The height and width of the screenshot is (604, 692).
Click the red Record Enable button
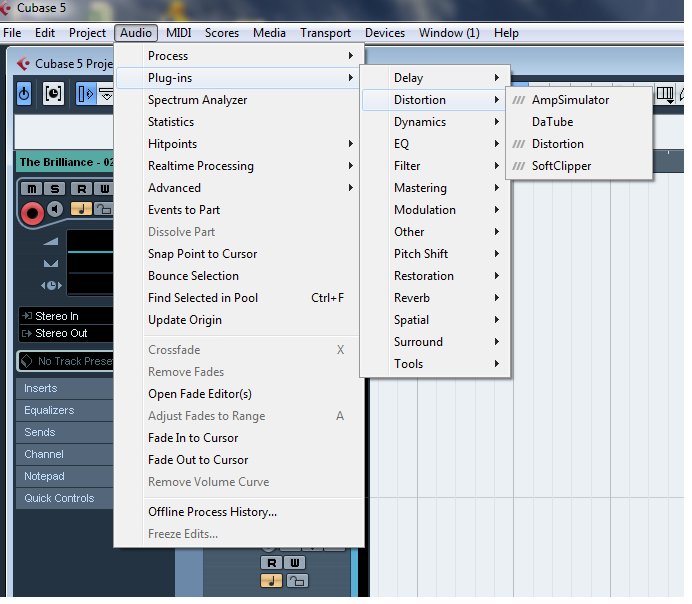click(32, 214)
